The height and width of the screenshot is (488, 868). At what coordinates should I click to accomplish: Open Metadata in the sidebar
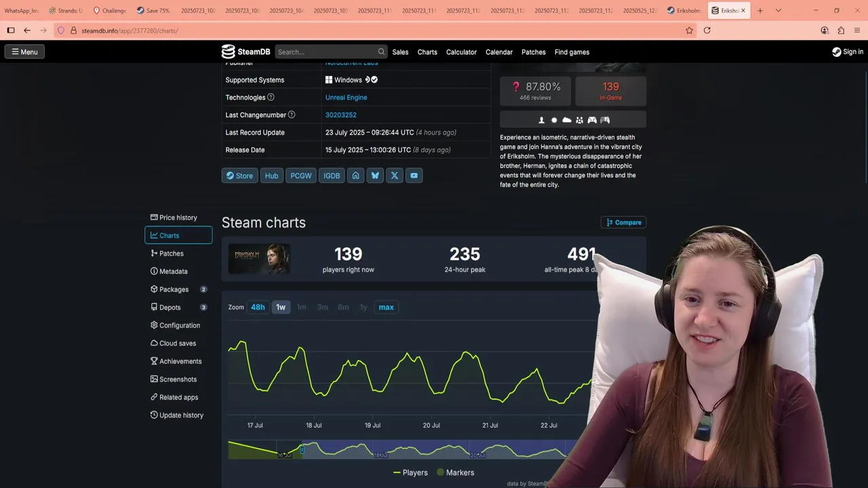(x=178, y=271)
